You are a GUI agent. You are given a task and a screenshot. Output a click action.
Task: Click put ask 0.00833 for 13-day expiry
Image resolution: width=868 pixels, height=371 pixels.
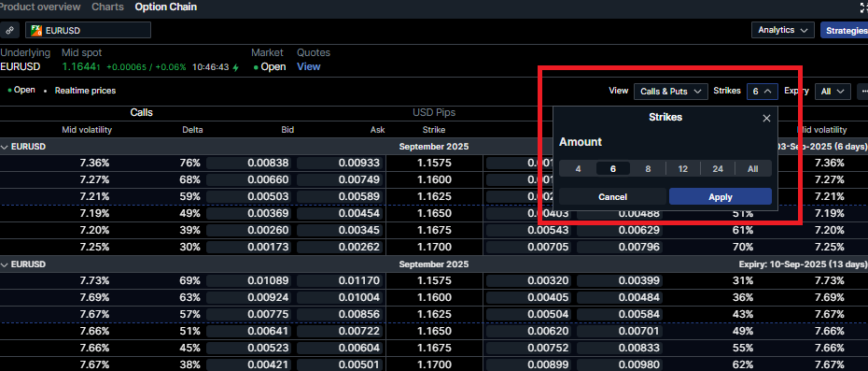click(x=620, y=348)
